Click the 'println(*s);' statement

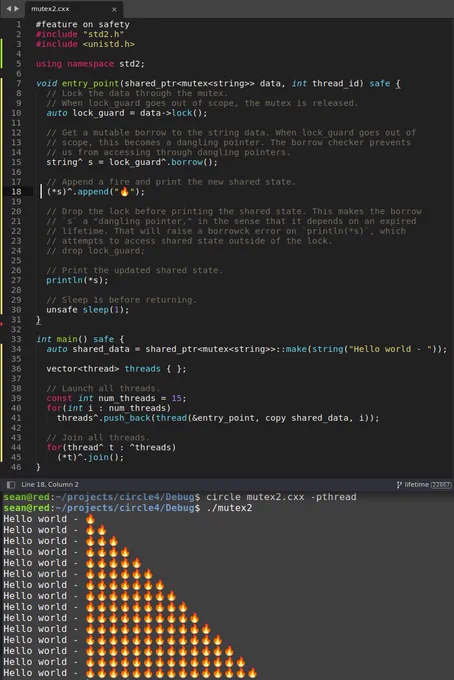point(77,280)
